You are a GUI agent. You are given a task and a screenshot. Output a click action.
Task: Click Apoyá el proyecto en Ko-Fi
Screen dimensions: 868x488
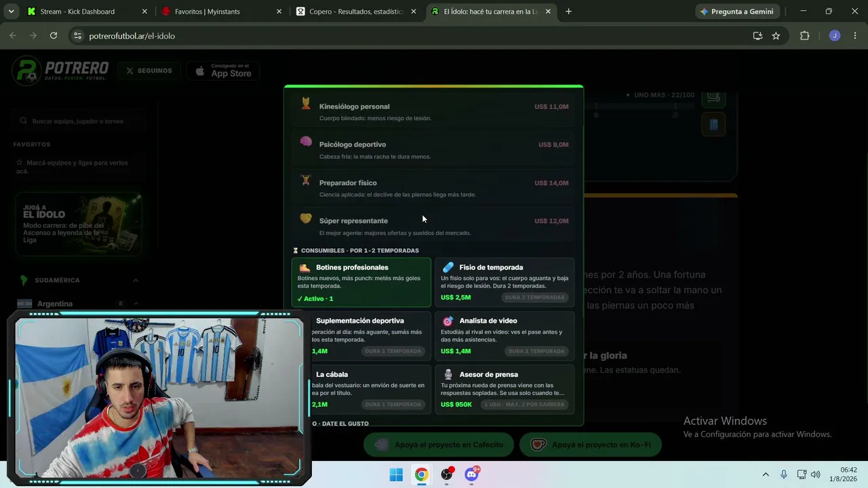point(590,445)
